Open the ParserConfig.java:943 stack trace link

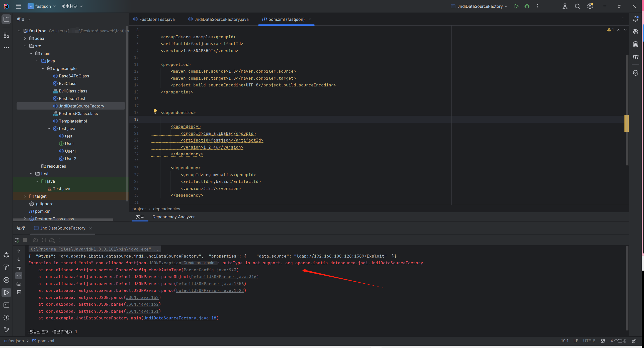(x=210, y=270)
